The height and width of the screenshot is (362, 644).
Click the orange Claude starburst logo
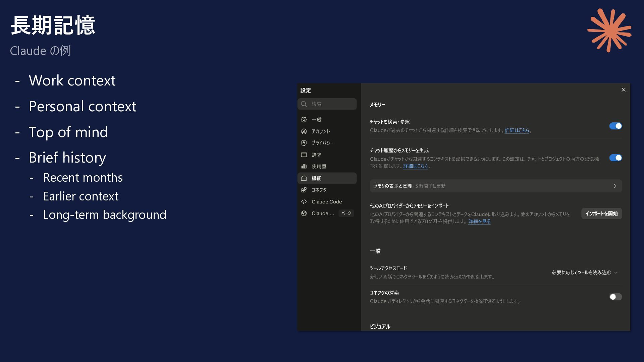click(x=609, y=30)
